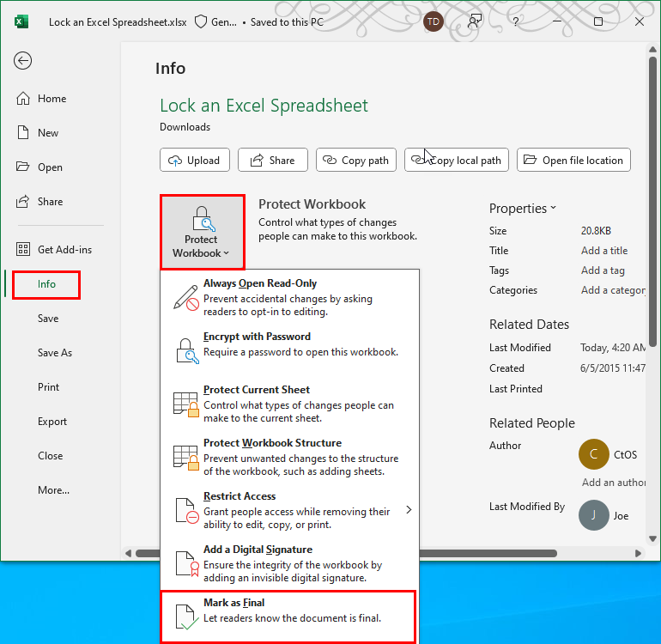The image size is (661, 644).
Task: Open Export in the sidebar
Action: (52, 422)
